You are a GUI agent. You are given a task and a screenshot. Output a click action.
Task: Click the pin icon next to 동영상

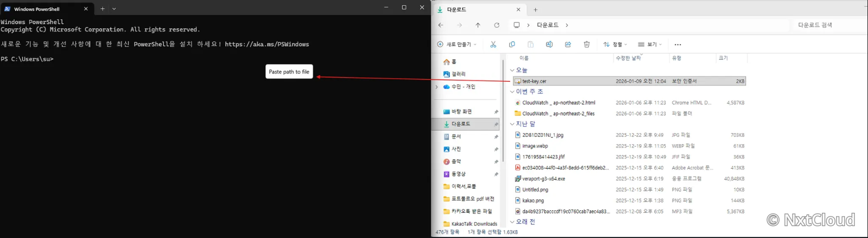pos(496,174)
